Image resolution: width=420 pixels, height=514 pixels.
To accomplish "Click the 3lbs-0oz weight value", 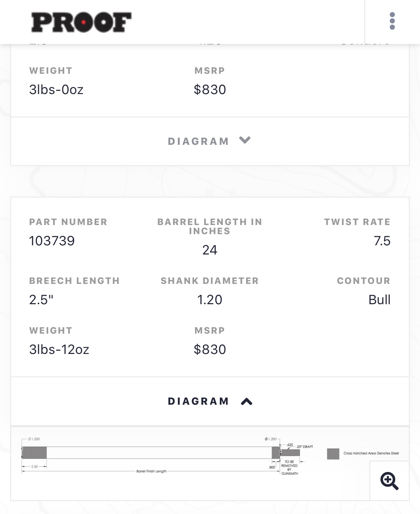I will [56, 90].
